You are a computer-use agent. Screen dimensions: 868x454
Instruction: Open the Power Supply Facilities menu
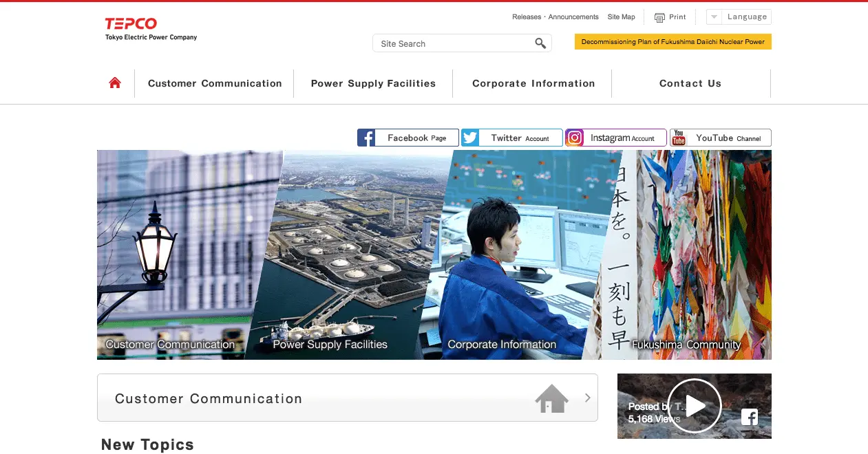[x=373, y=83]
